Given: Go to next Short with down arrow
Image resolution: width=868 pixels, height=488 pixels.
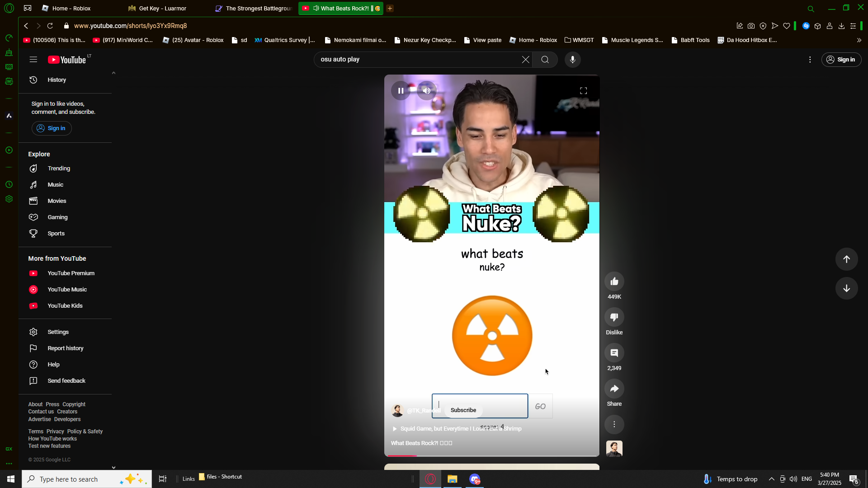Looking at the screenshot, I should pos(846,288).
